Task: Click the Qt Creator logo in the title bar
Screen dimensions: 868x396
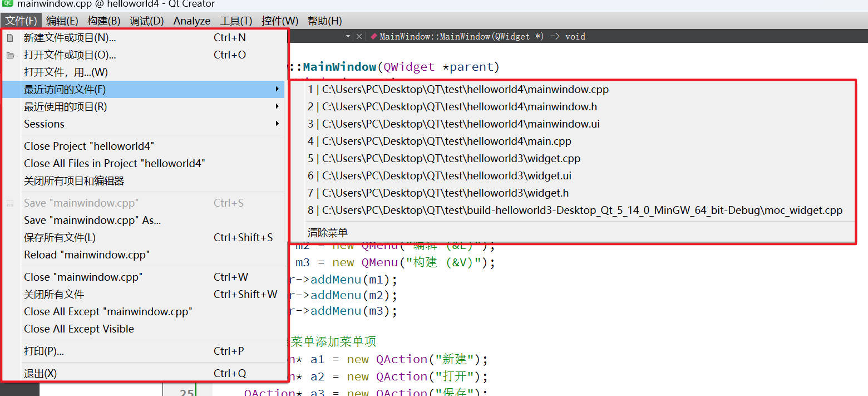Action: 7,4
